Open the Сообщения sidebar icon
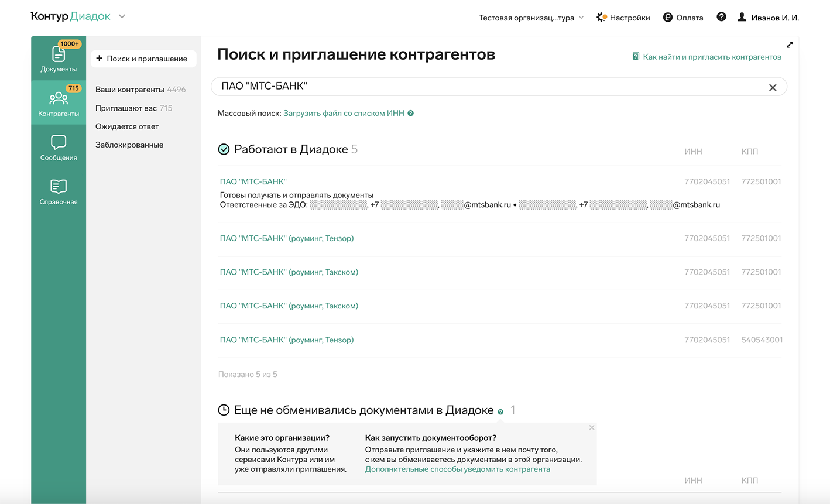Screen dimensions: 830x504 point(59,142)
